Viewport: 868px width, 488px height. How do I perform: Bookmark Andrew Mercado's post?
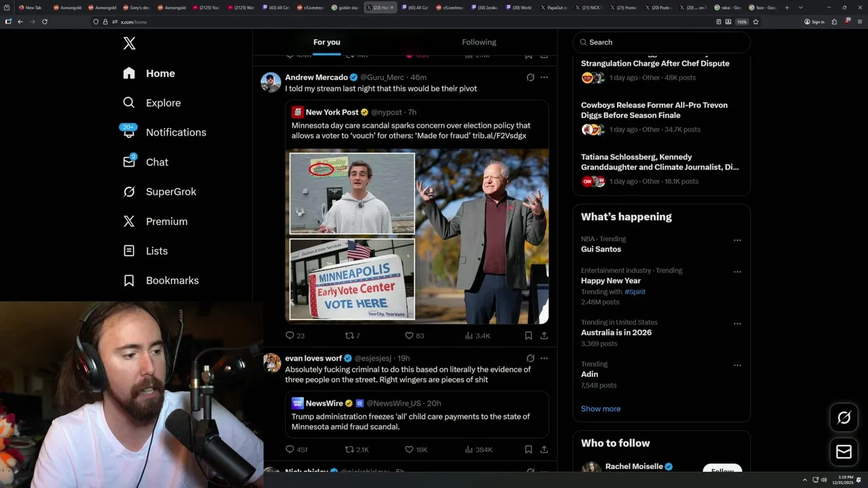click(x=528, y=335)
